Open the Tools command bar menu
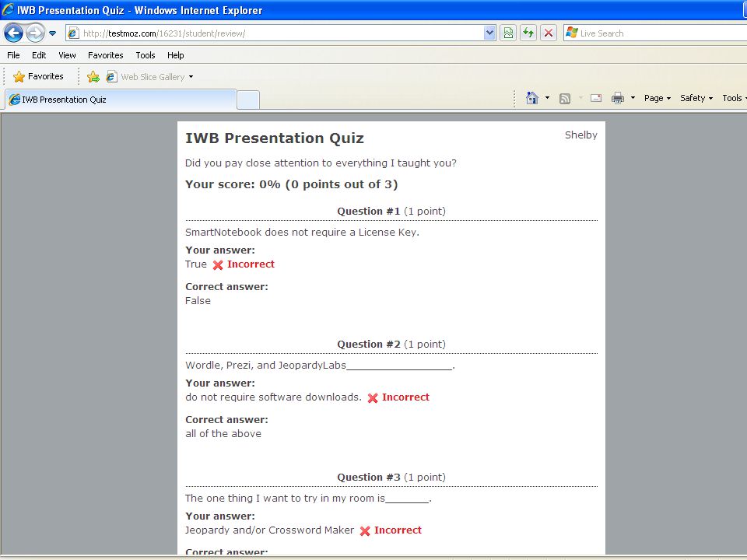The height and width of the screenshot is (560, 747). point(734,98)
